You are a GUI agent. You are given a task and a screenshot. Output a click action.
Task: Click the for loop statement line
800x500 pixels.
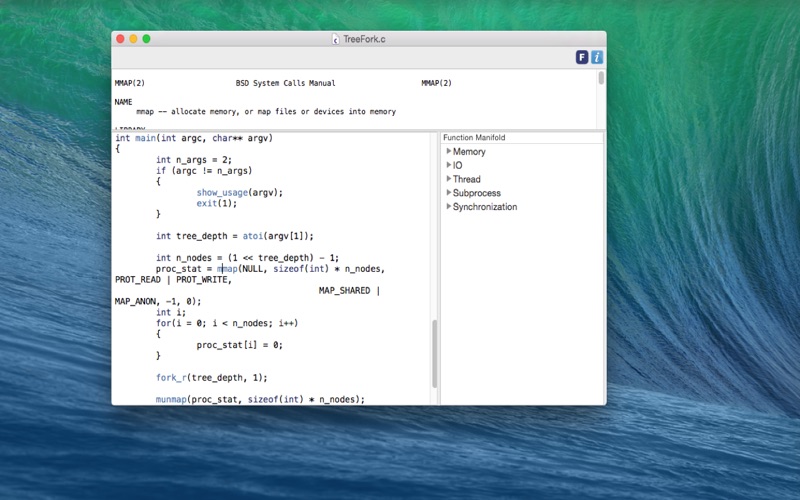pos(227,323)
